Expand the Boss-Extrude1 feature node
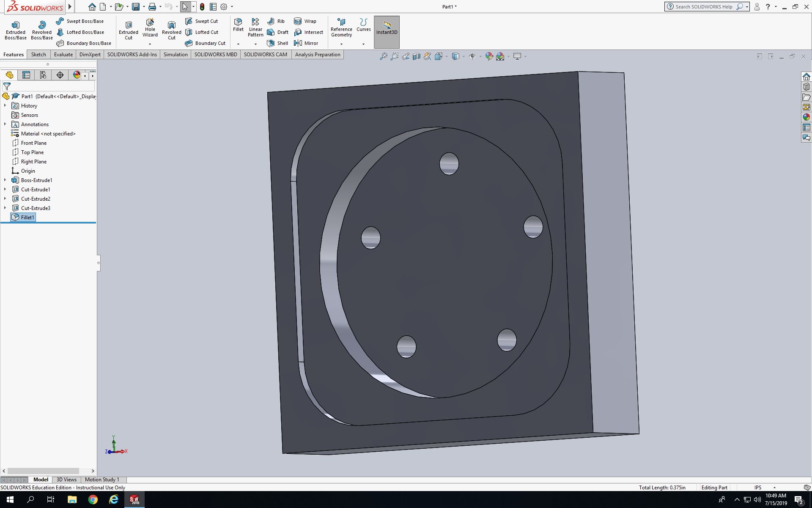812x508 pixels. point(5,180)
